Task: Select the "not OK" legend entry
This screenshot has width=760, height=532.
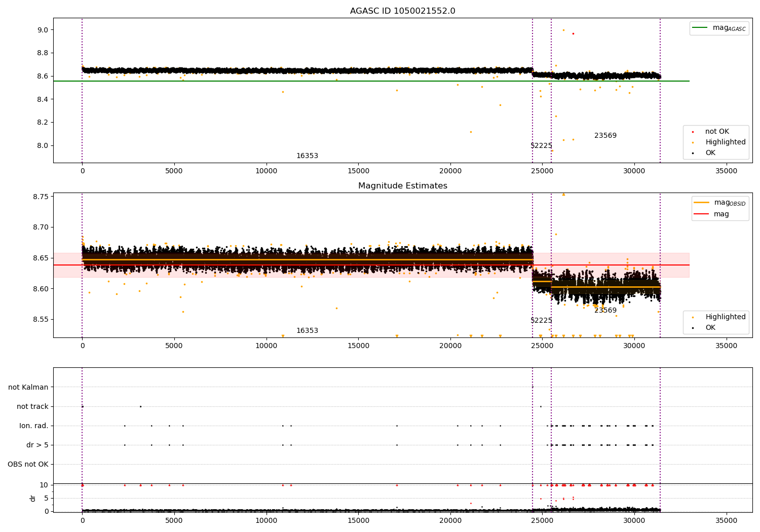Action: click(x=717, y=132)
